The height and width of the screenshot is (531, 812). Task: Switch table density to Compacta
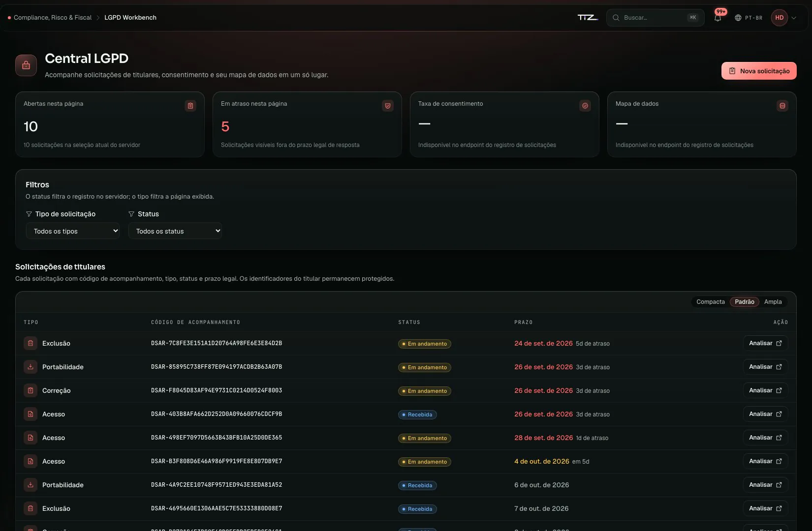[711, 302]
